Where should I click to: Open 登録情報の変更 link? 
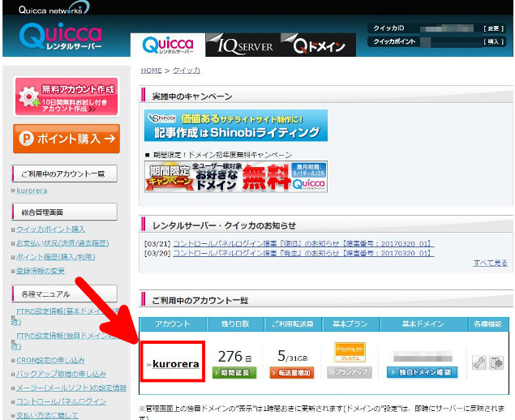tap(41, 271)
